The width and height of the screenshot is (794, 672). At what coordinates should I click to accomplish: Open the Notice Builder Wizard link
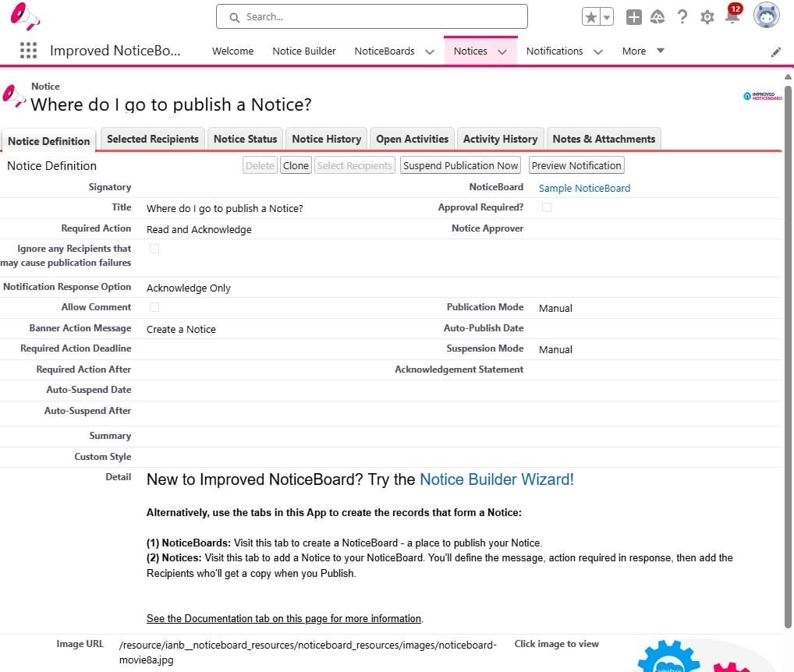coord(497,479)
